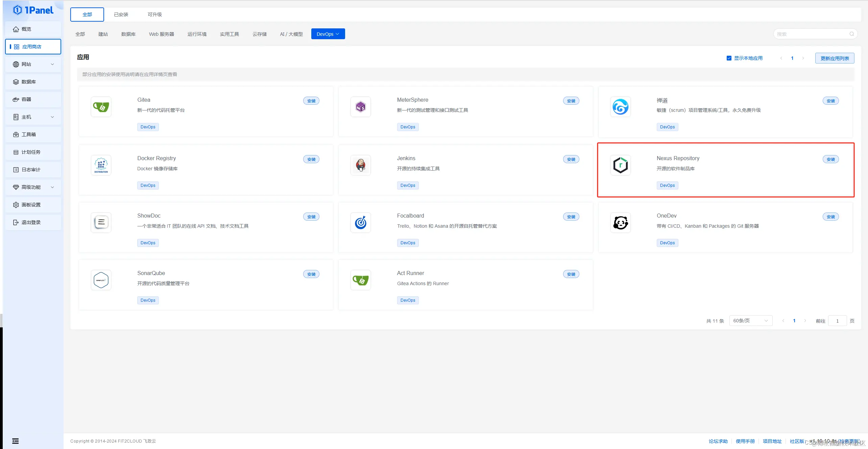Expand the 网站 sidebar menu
This screenshot has width=868, height=449.
tap(33, 64)
